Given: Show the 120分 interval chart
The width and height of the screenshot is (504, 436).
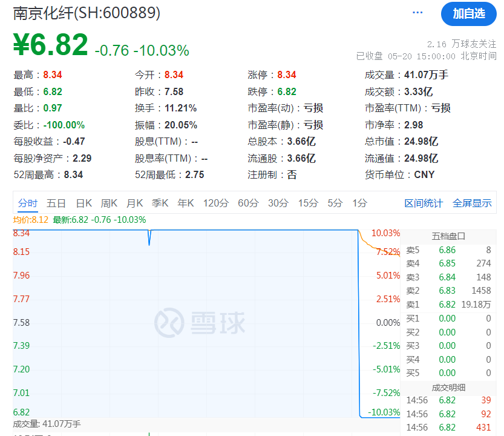Looking at the screenshot, I should tap(215, 203).
